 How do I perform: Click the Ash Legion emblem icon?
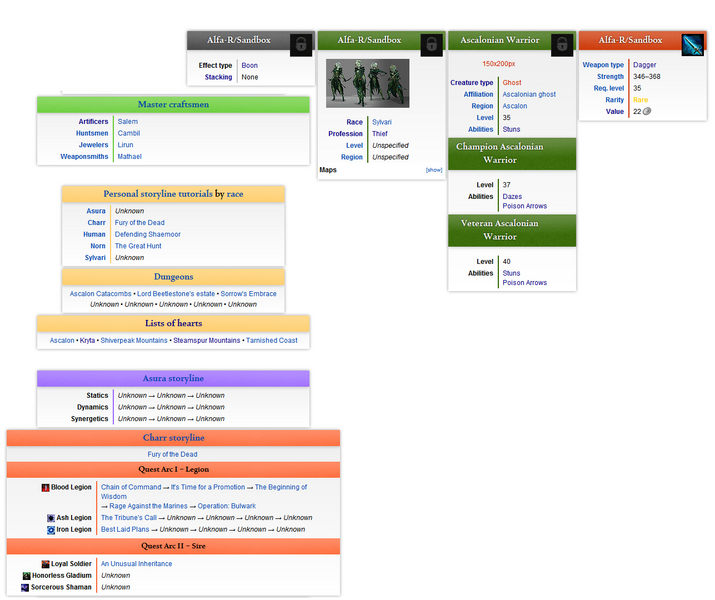pos(51,518)
